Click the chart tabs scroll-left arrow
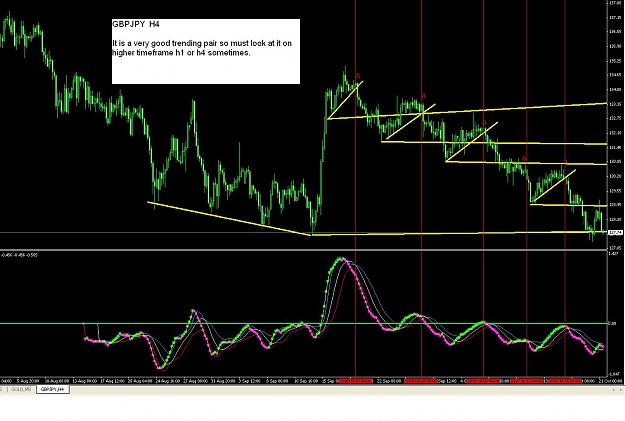 [614, 390]
